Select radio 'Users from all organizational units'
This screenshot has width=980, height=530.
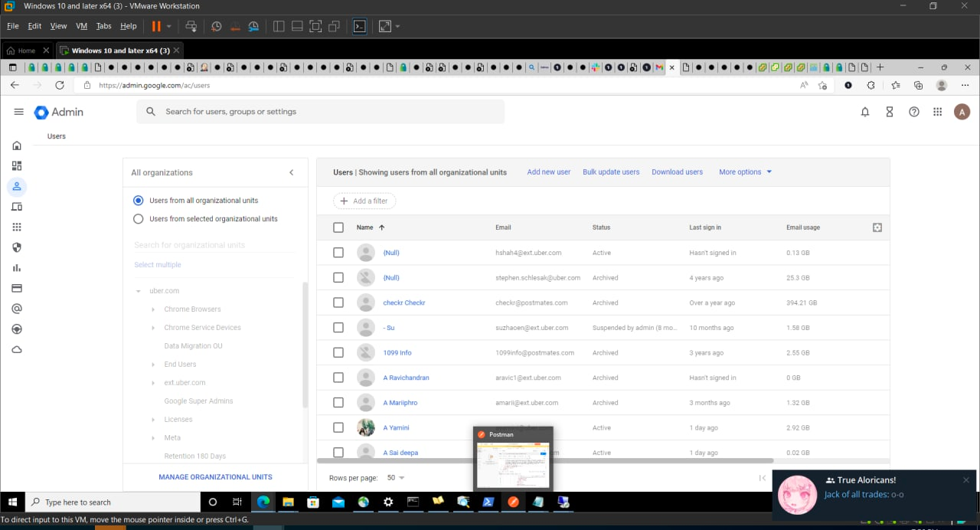(139, 200)
